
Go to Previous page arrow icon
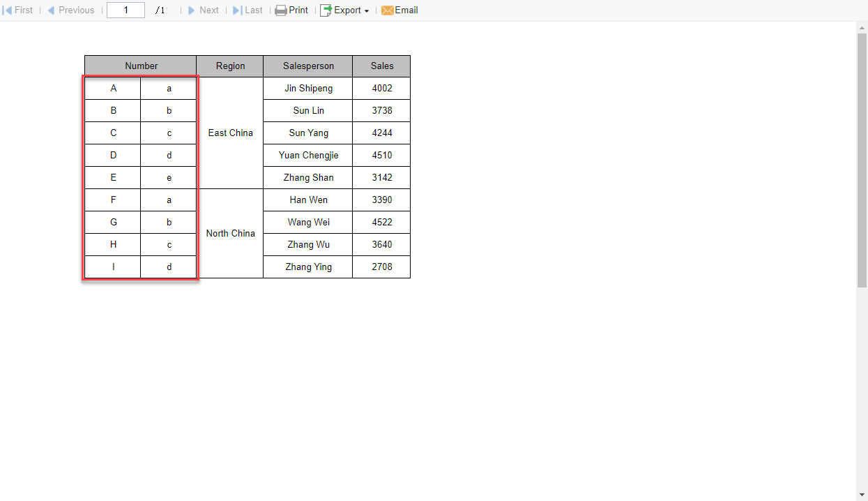[x=51, y=10]
